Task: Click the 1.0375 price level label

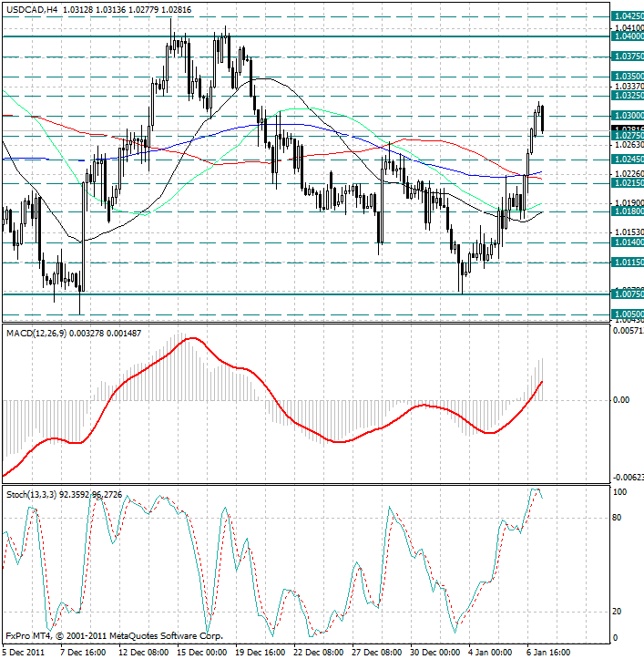Action: [628, 57]
